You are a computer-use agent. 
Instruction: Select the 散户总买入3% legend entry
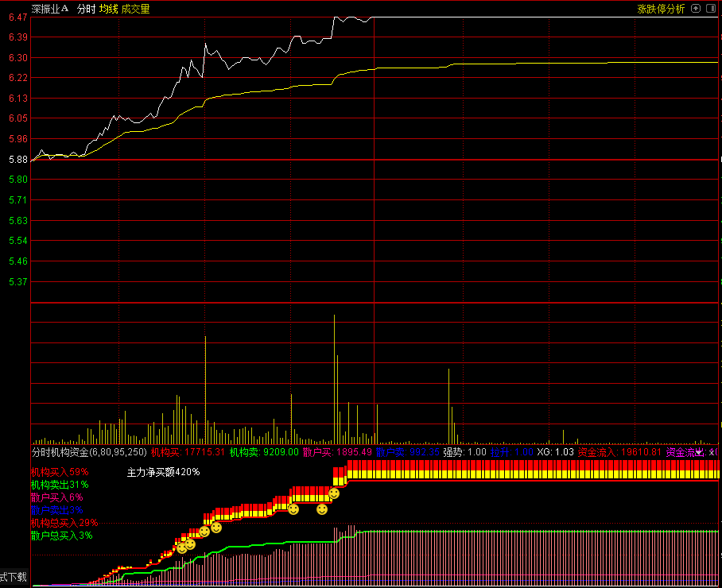(x=62, y=536)
